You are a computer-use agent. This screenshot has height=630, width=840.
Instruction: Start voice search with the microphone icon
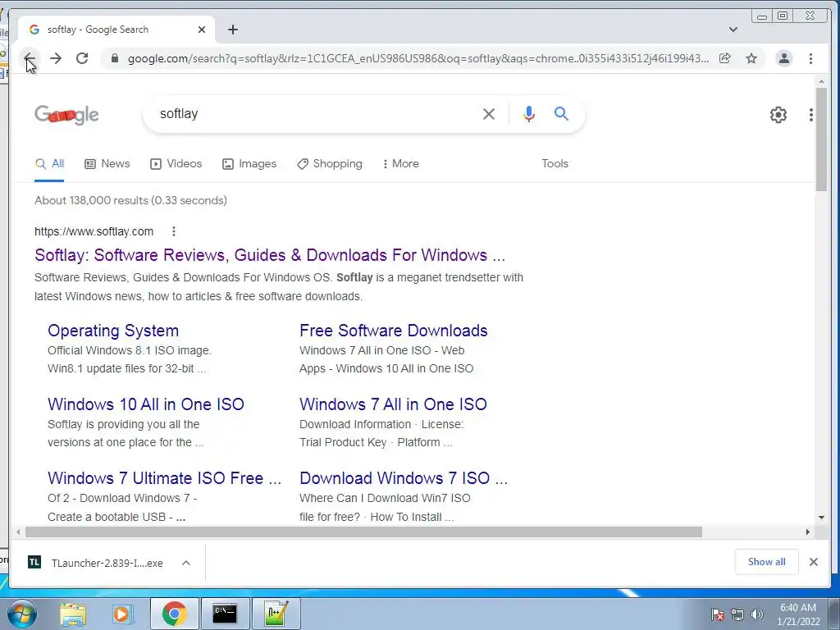(x=529, y=113)
